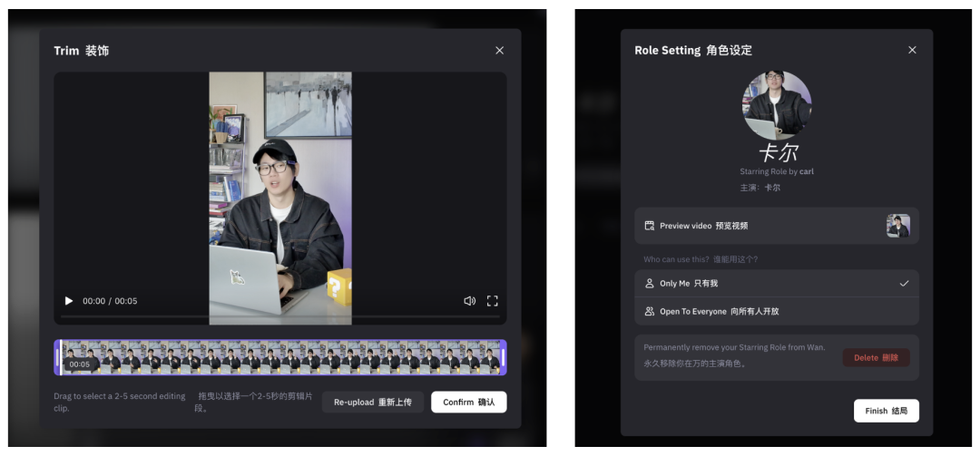Click the video progress bar
980x456 pixels.
pyautogui.click(x=279, y=316)
